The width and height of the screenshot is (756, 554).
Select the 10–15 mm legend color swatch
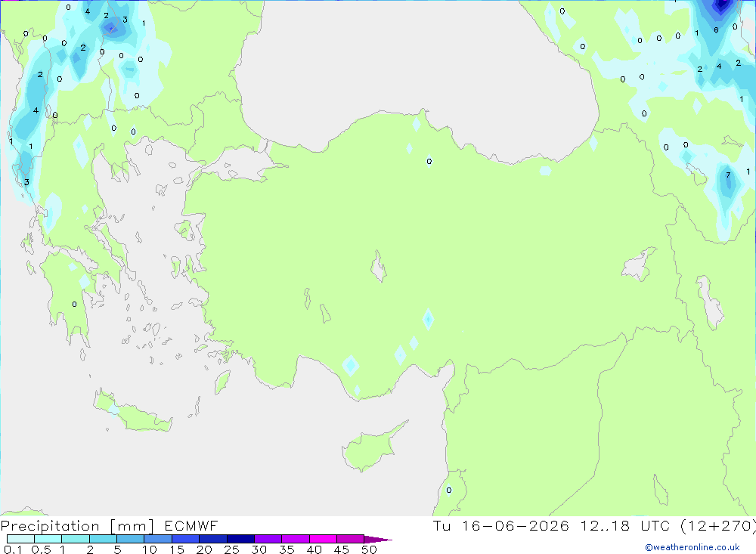coord(158,539)
